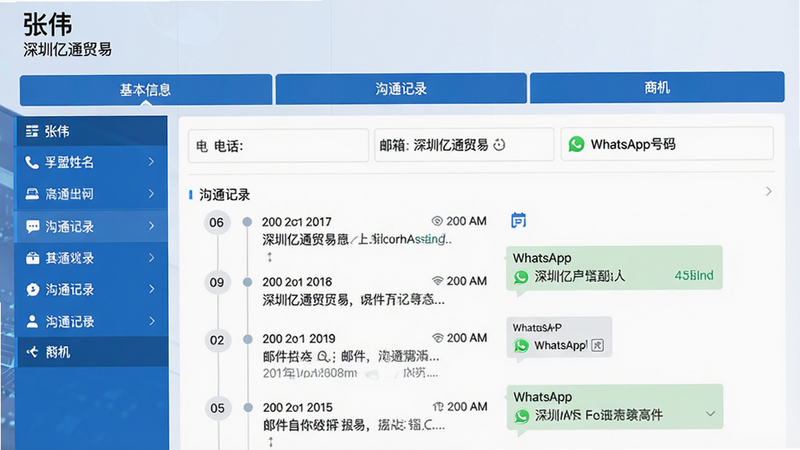800x450 pixels.
Task: Click the round speech icon in the sidebar
Action: pyautogui.click(x=33, y=290)
